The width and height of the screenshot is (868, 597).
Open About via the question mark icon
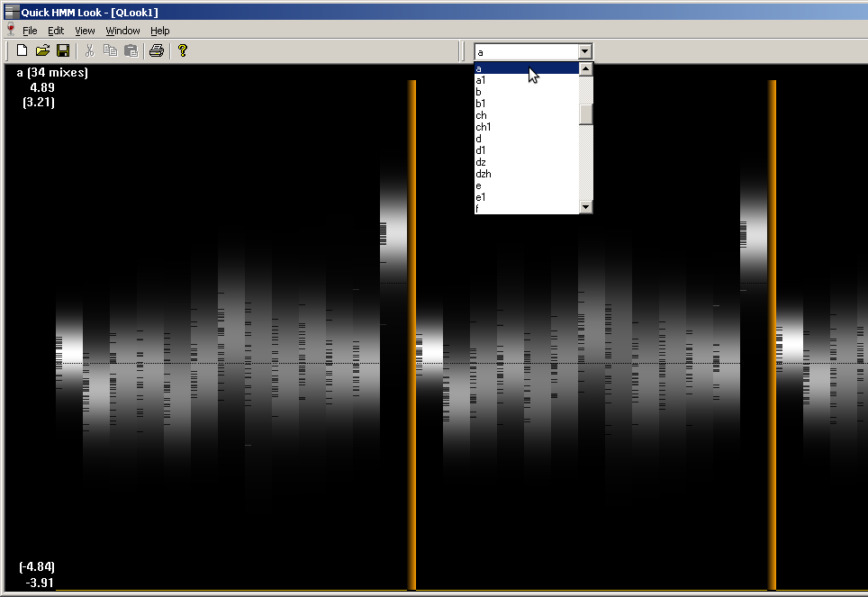[183, 51]
